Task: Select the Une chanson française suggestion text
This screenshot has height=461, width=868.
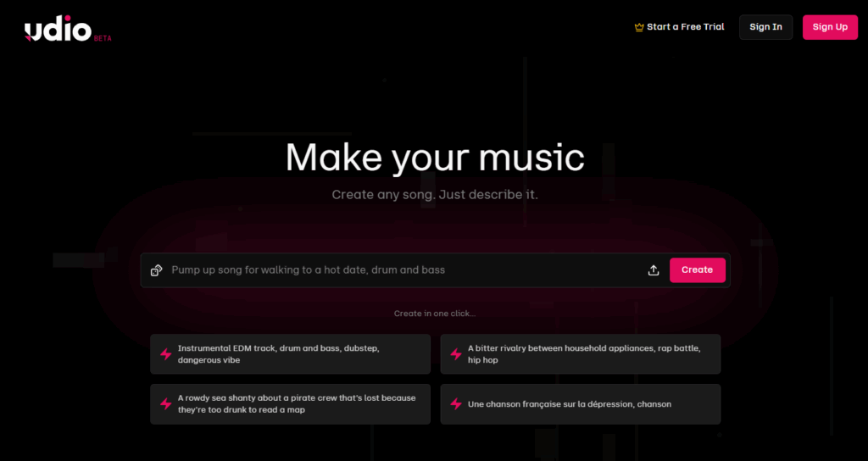Action: [569, 404]
